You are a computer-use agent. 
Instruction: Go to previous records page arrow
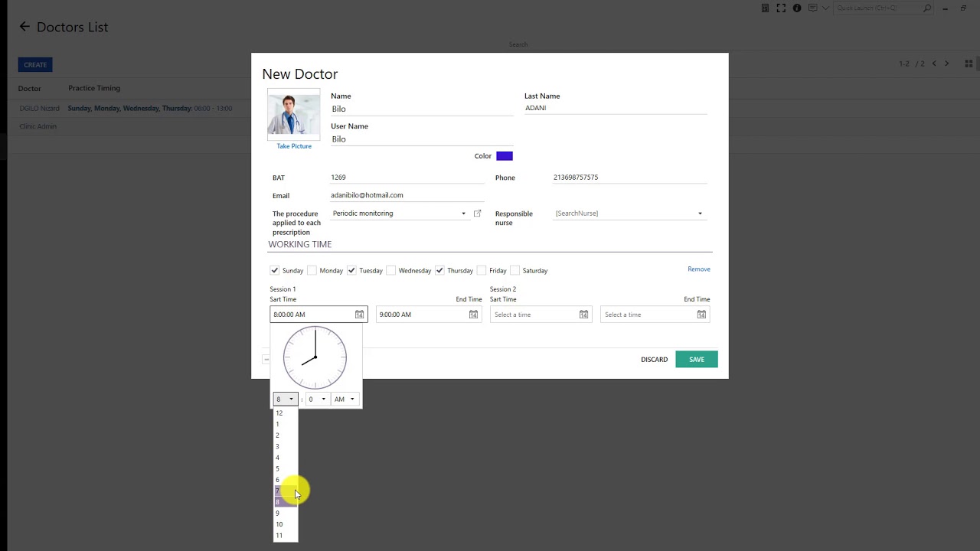pos(934,64)
